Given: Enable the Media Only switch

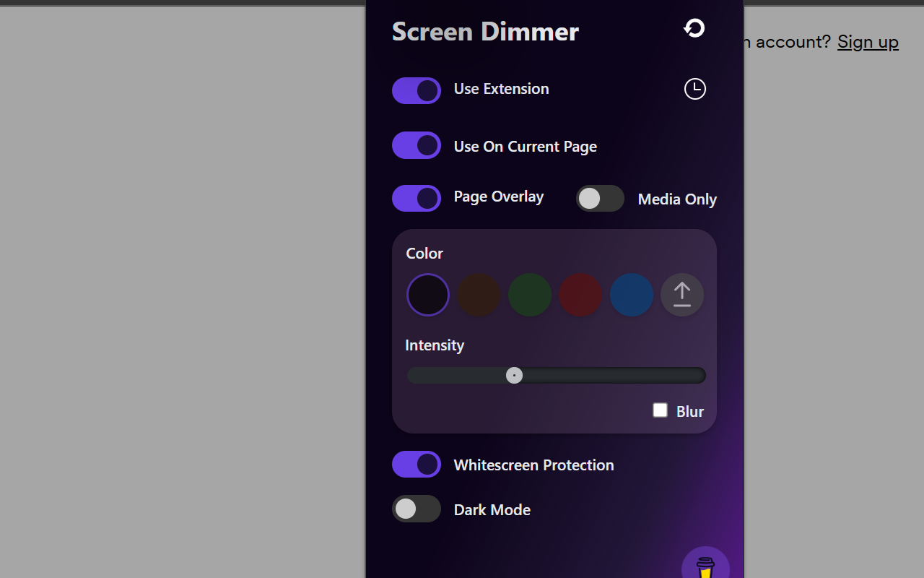Looking at the screenshot, I should [600, 198].
